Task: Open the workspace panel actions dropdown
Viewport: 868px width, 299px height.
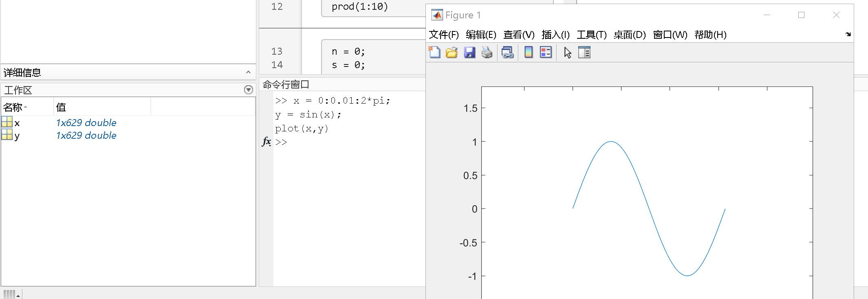Action: click(x=248, y=90)
